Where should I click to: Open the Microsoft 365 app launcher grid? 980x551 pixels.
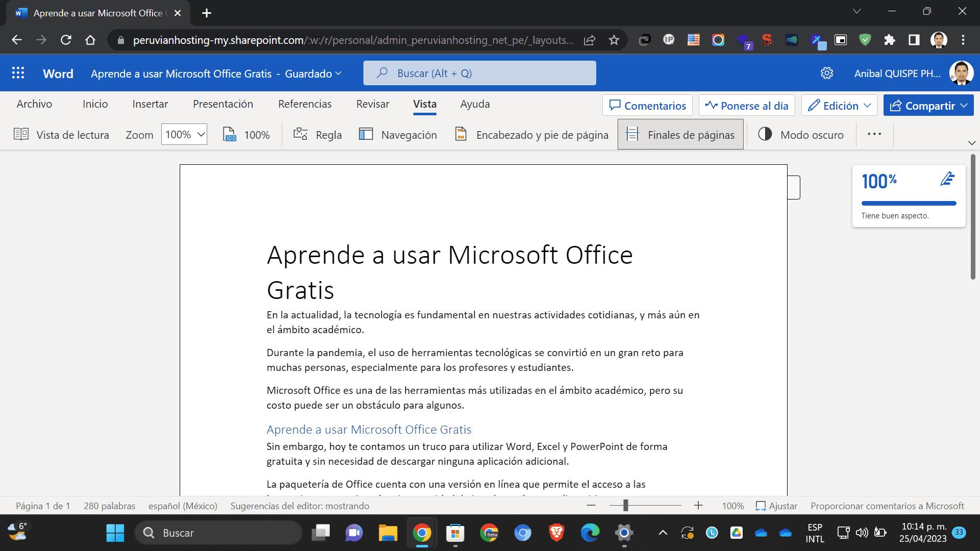pyautogui.click(x=18, y=72)
